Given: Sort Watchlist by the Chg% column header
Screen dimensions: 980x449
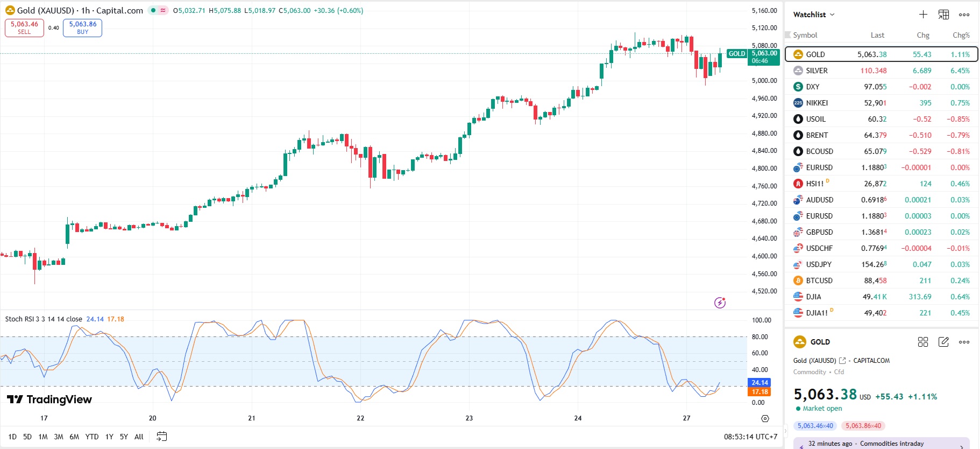Looking at the screenshot, I should tap(961, 35).
